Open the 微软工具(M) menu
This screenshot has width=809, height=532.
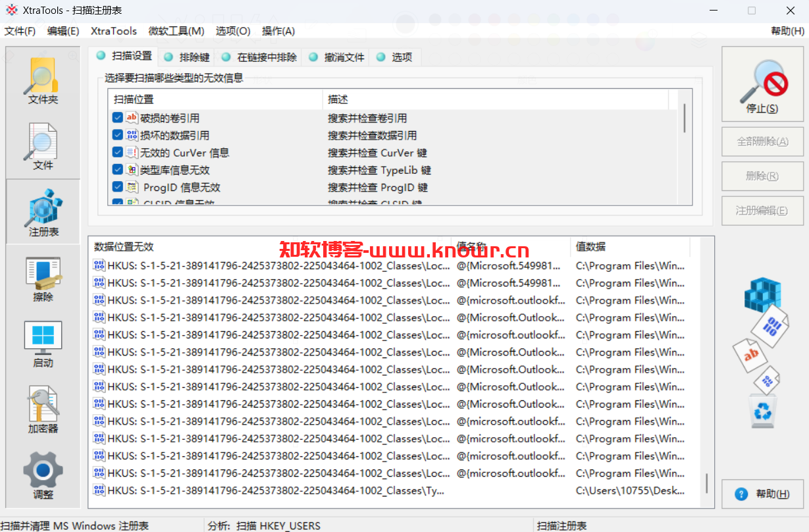point(176,31)
